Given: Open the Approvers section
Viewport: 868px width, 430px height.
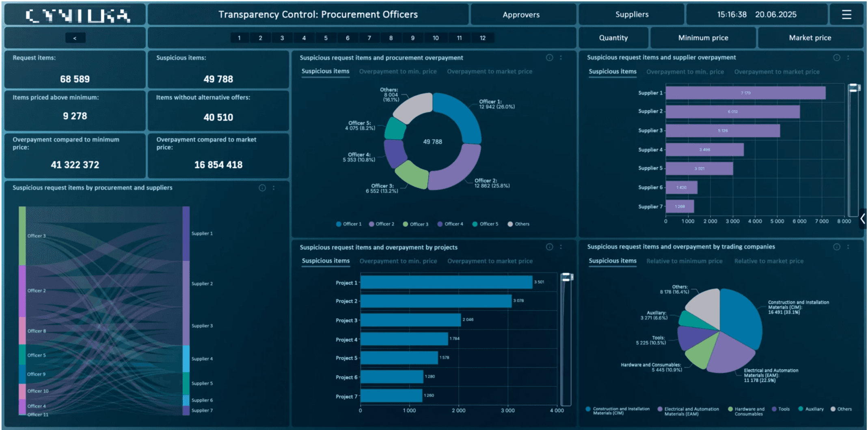Looking at the screenshot, I should pos(521,14).
